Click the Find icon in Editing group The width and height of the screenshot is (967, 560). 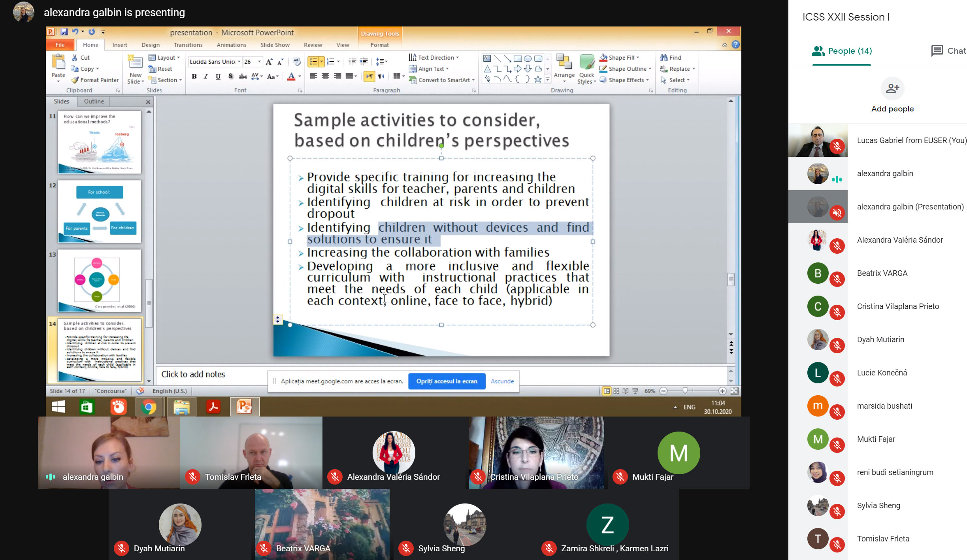(x=664, y=57)
